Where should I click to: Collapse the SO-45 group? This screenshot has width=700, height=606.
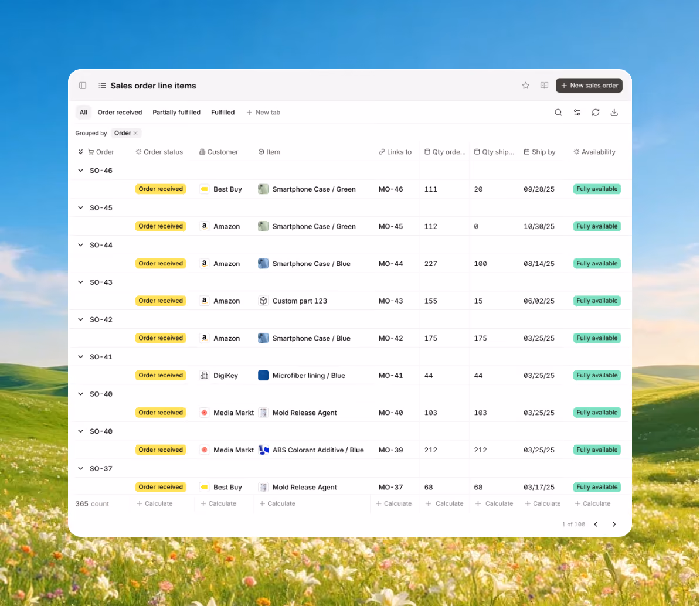(x=80, y=207)
